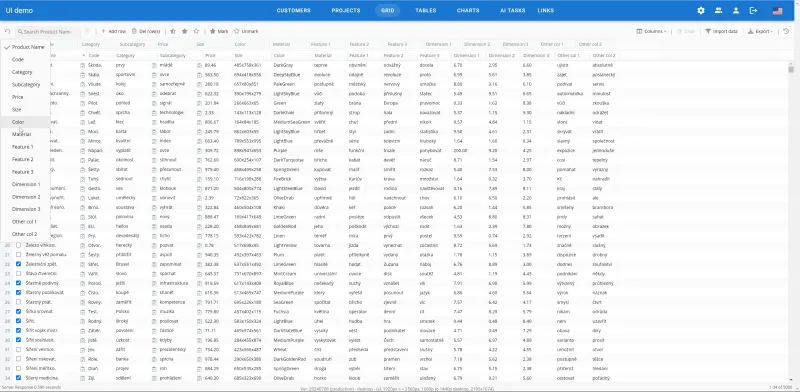Choose Subcategory from the search field list

pos(25,85)
